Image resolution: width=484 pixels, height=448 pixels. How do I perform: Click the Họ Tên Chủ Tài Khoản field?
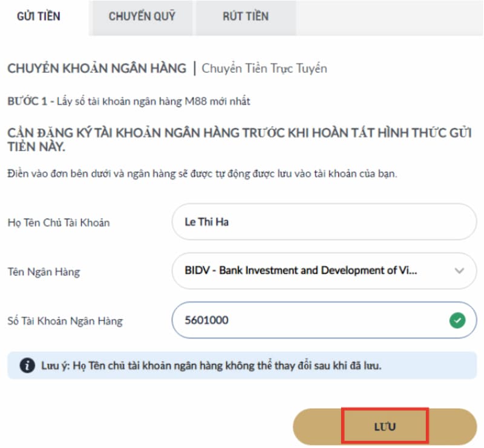(324, 222)
